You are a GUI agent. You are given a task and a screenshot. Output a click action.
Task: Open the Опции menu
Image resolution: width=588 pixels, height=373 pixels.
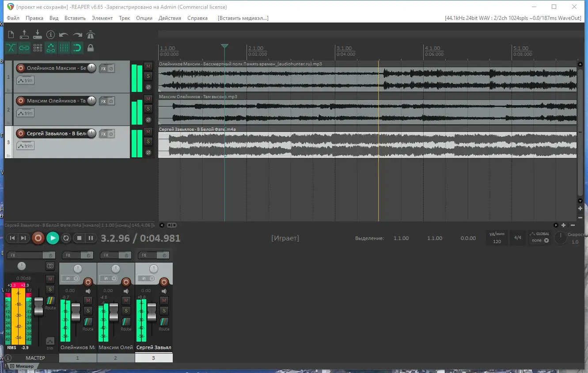(144, 18)
